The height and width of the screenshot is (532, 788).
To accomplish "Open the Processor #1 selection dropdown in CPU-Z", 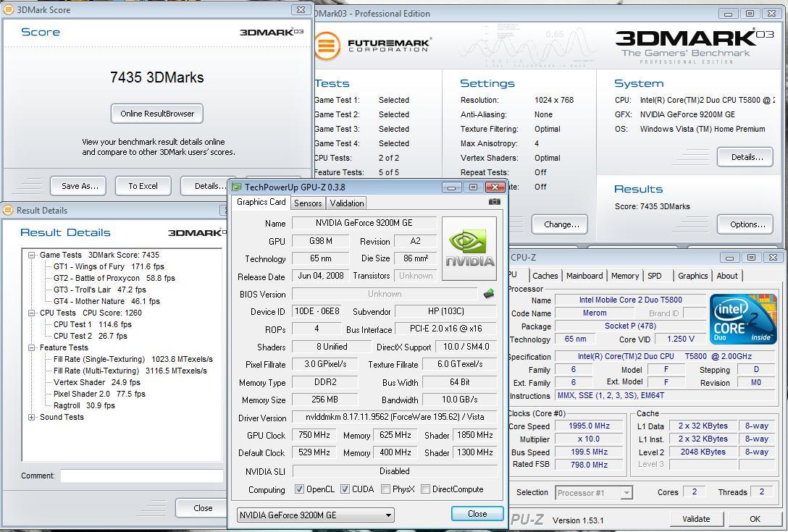I will pos(594,493).
